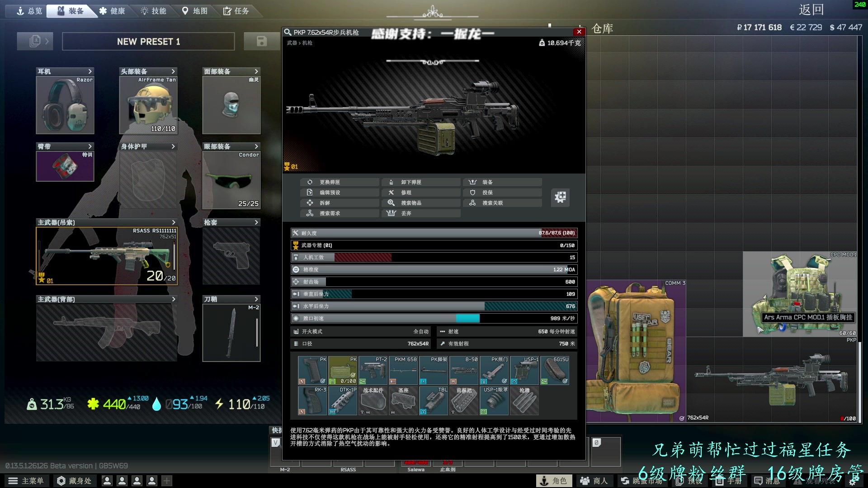Open the 总览 overview tab
Image resolution: width=868 pixels, height=488 pixels.
[28, 11]
